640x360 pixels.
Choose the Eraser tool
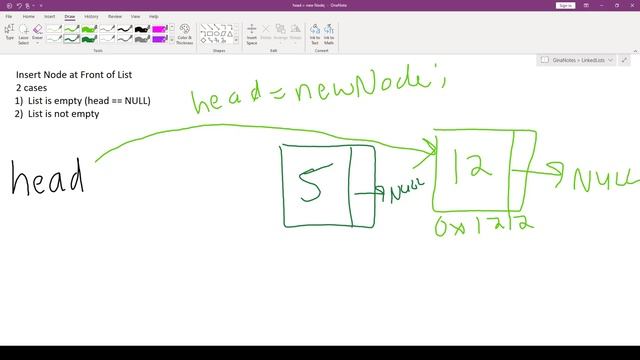point(37,32)
